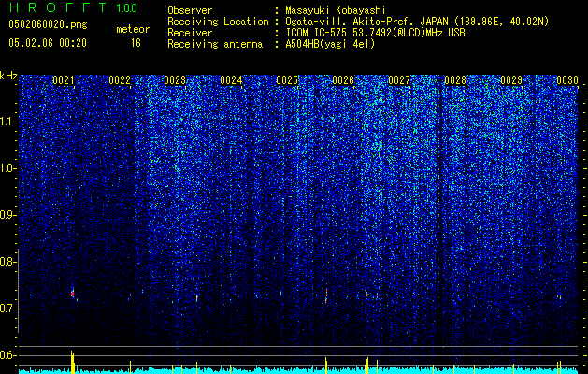Click the 1.1 kHz axis tick label
The height and width of the screenshot is (374, 588).
(7, 122)
